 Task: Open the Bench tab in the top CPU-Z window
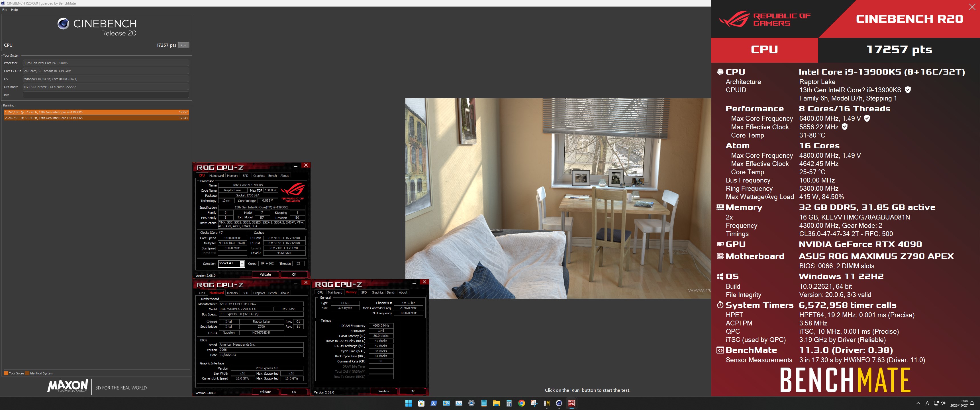[272, 176]
